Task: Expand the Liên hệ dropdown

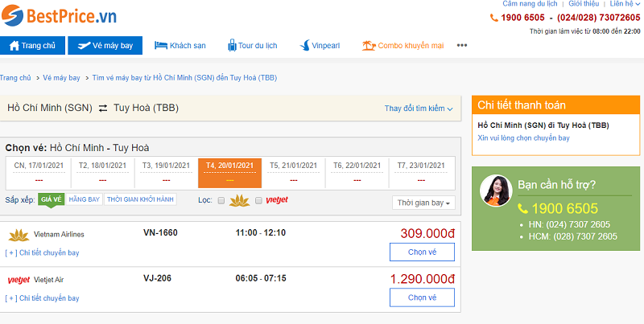Action: [625, 4]
